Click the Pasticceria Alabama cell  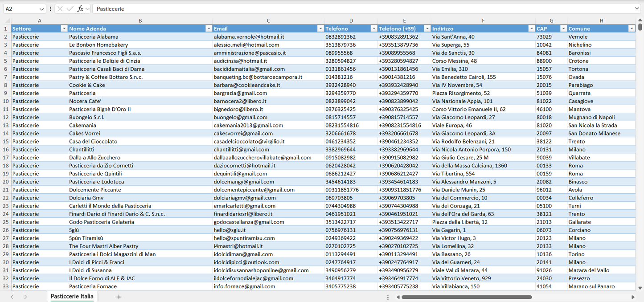coord(140,37)
